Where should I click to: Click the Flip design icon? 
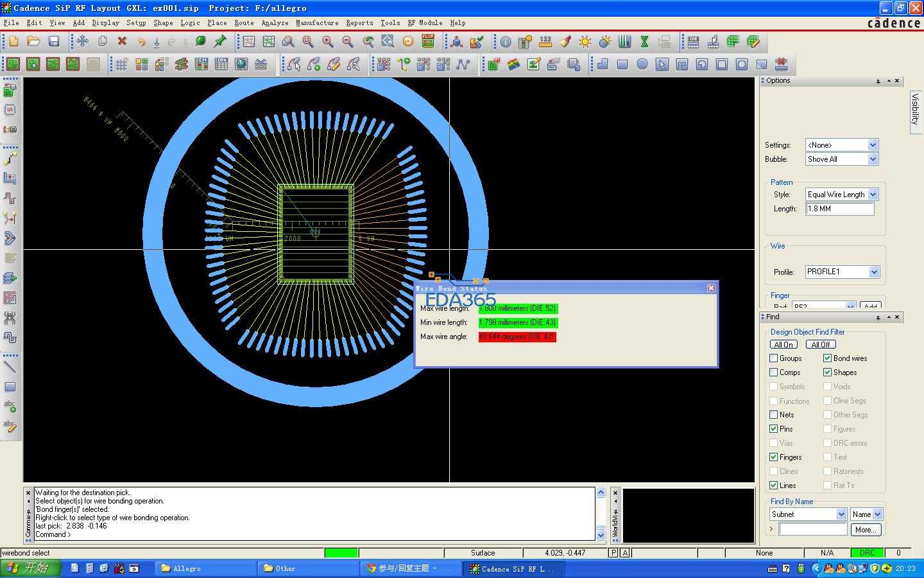pos(428,42)
